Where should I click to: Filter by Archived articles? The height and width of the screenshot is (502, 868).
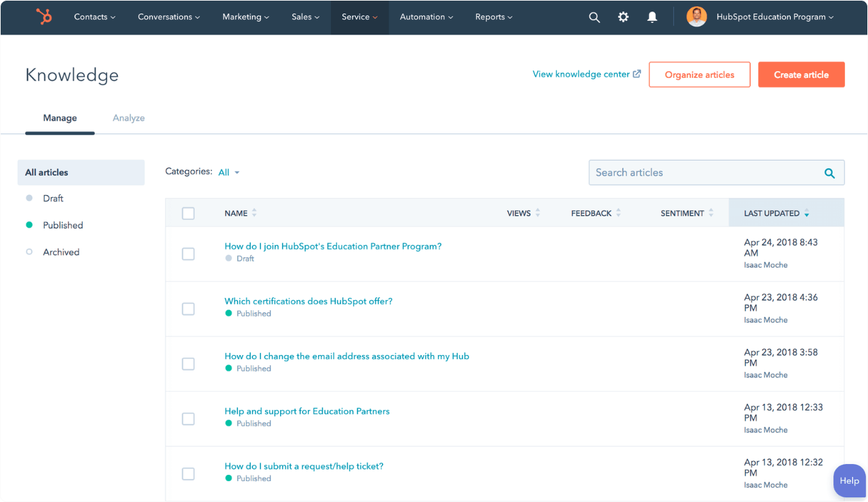point(61,252)
